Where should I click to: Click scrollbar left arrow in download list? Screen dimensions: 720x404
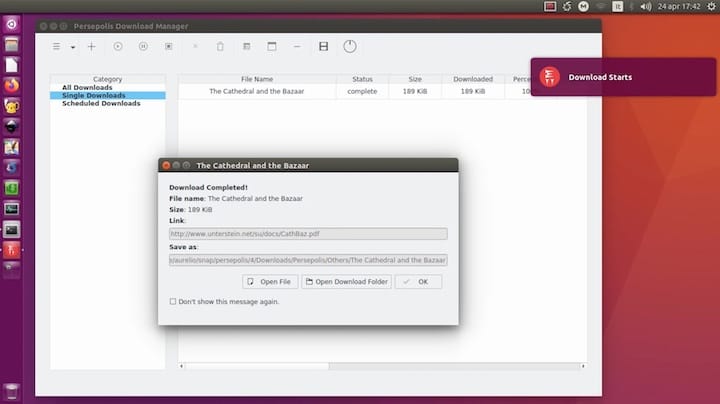pyautogui.click(x=181, y=366)
